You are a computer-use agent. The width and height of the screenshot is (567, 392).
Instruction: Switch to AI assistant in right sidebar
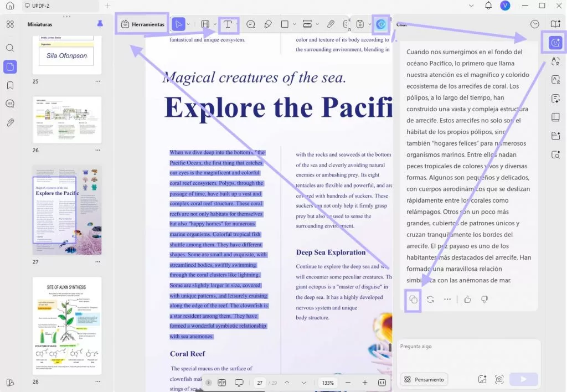pyautogui.click(x=555, y=42)
